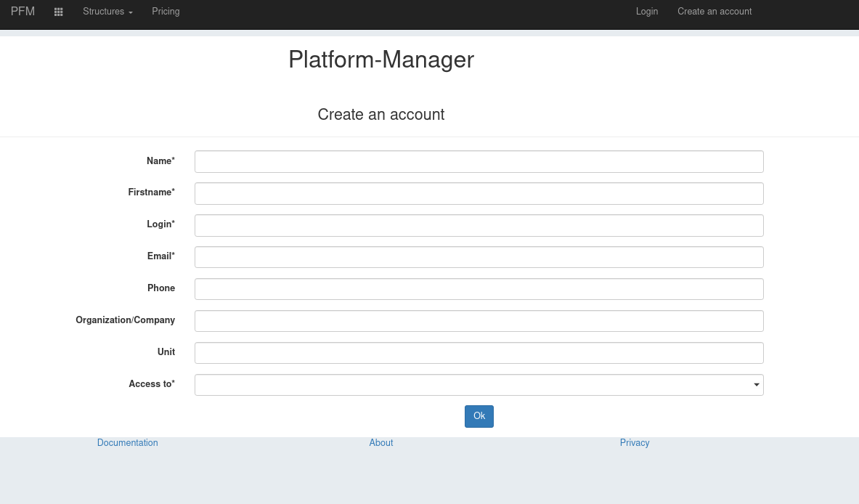Image resolution: width=859 pixels, height=504 pixels.
Task: Submit the form with Ok button
Action: pos(479,416)
